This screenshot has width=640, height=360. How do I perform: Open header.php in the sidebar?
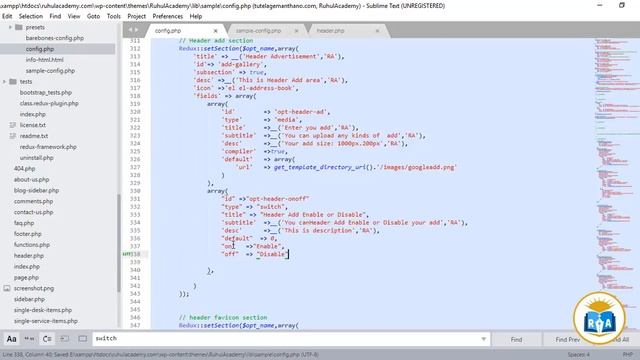pyautogui.click(x=29, y=256)
